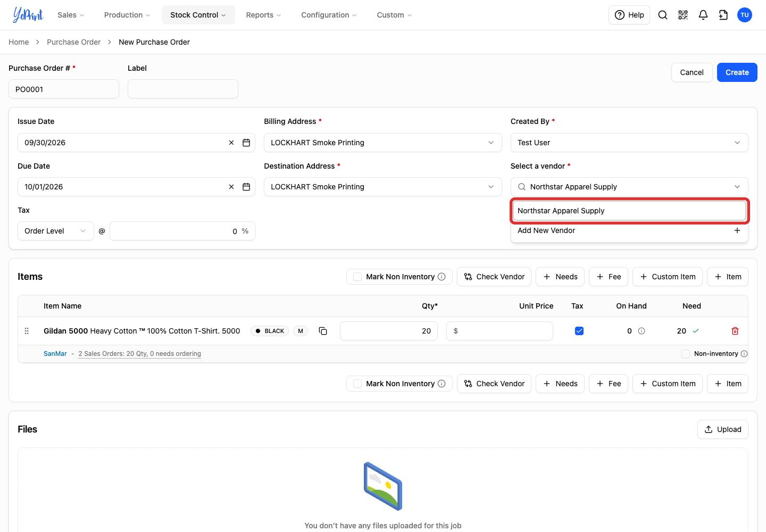Toggle the bottom Mark Non Inventory checkbox

click(357, 384)
